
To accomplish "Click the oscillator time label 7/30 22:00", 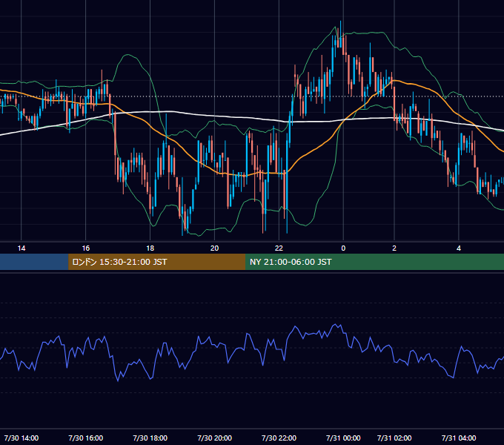I will pos(279,438).
